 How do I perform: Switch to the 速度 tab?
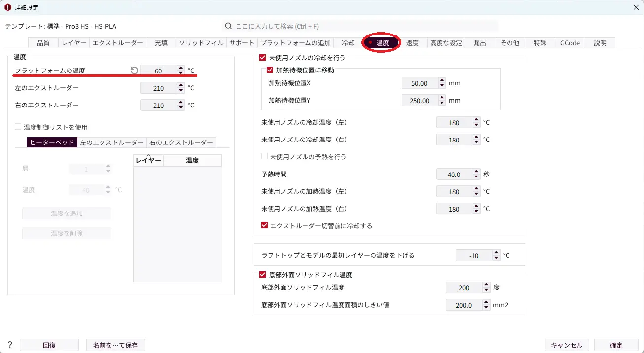[412, 43]
